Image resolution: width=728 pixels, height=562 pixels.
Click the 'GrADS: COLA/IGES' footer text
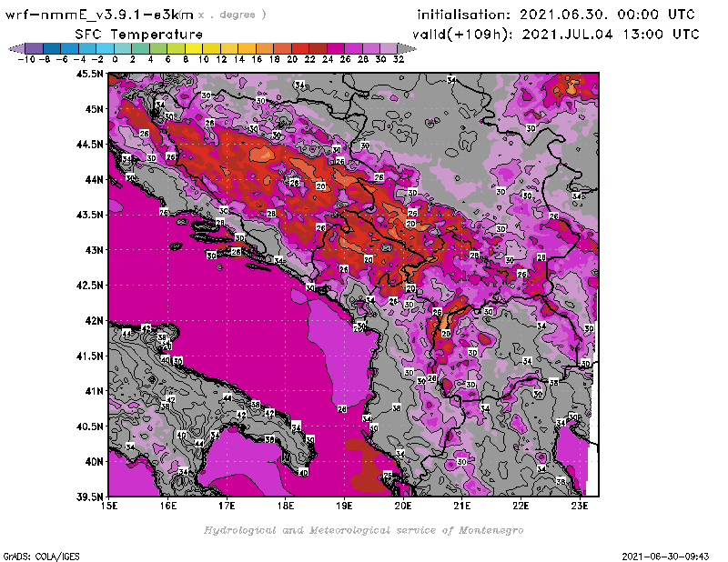click(x=41, y=557)
